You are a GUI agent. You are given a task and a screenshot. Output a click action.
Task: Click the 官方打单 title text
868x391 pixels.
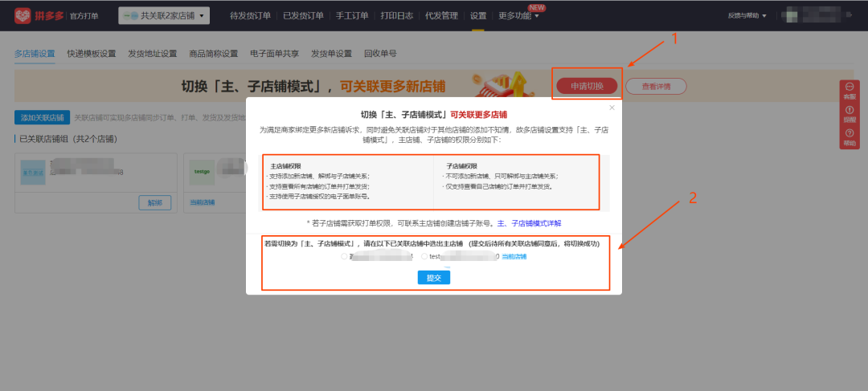pyautogui.click(x=84, y=16)
